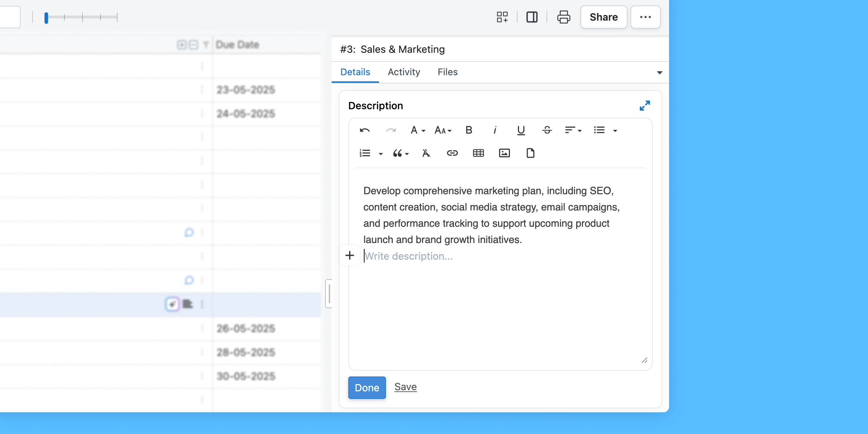Insert a table into description
The image size is (868, 434).
pyautogui.click(x=478, y=153)
